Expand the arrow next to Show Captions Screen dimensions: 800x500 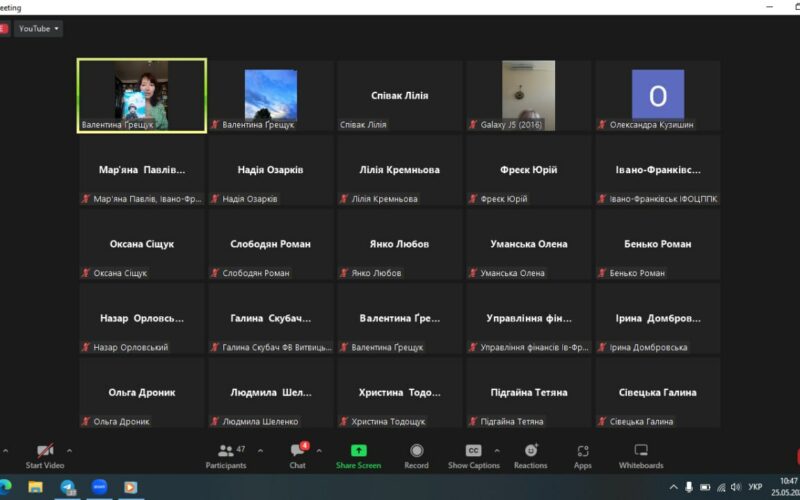coord(497,451)
